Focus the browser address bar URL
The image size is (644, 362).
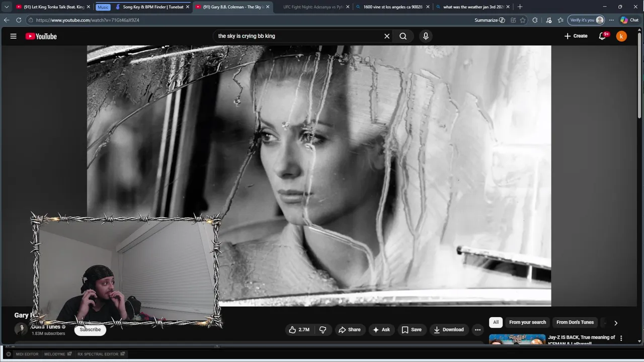point(88,20)
